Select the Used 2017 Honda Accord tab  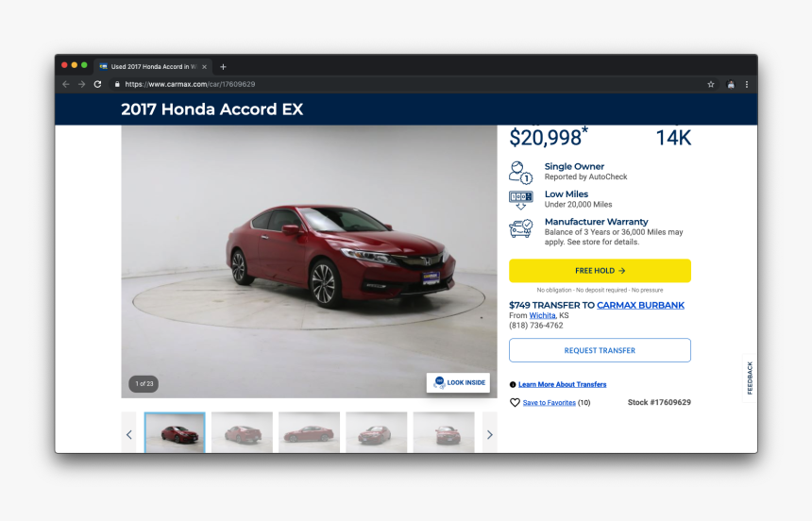[x=154, y=67]
